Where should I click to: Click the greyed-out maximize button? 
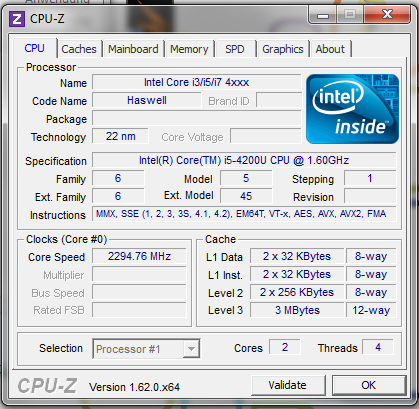[x=350, y=15]
